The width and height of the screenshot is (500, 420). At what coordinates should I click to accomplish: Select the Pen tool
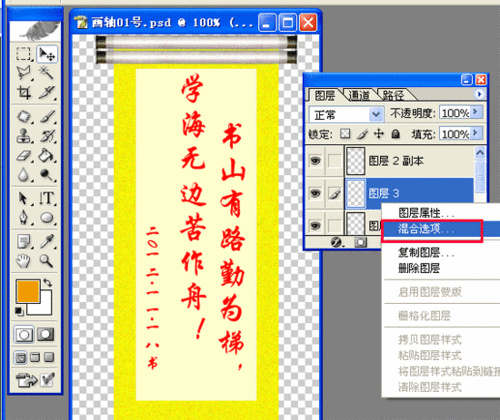pyautogui.click(x=23, y=218)
